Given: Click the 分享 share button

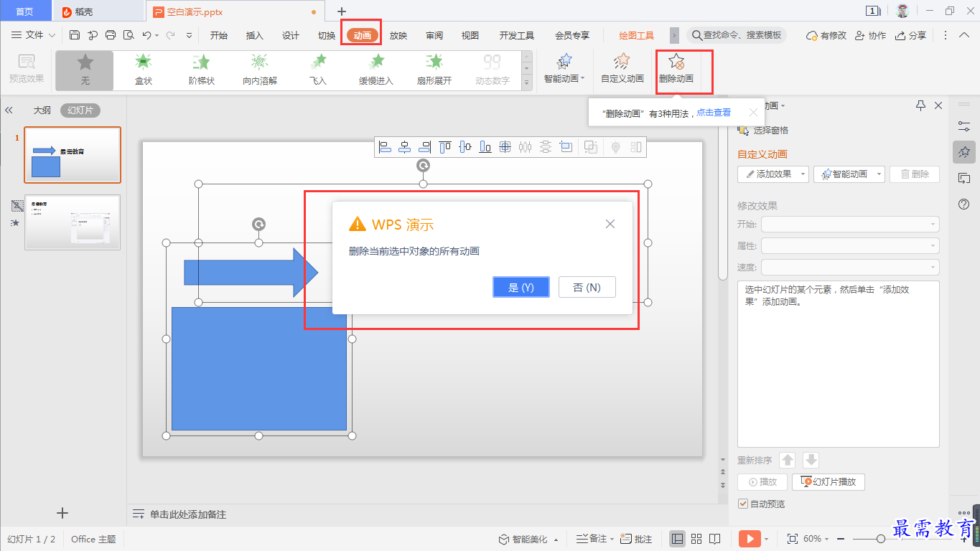Looking at the screenshot, I should [x=910, y=35].
